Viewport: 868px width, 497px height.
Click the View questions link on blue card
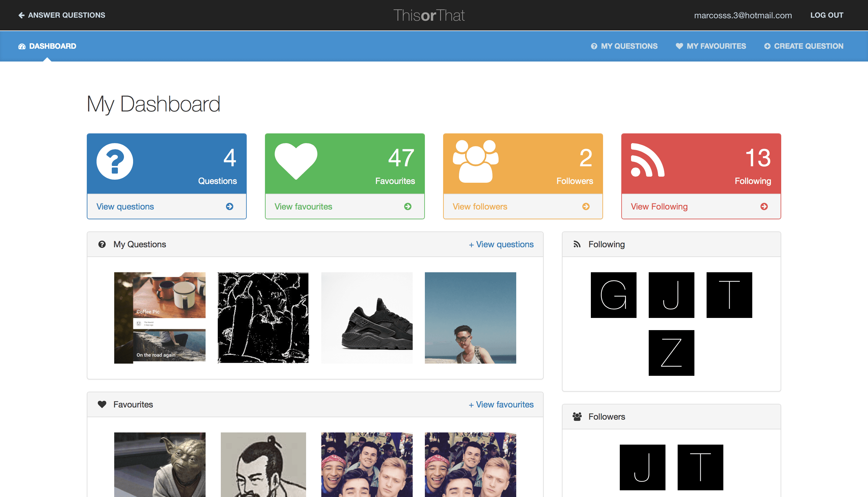pyautogui.click(x=125, y=206)
